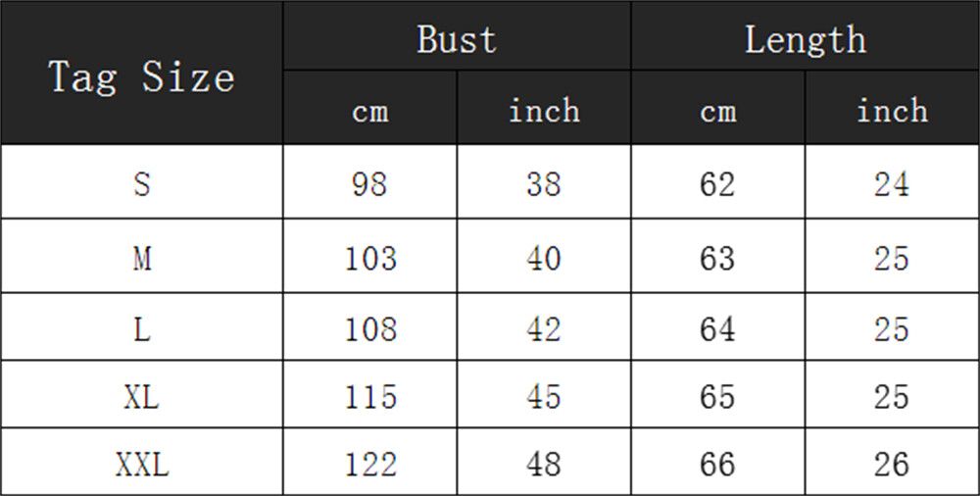This screenshot has width=980, height=496.
Task: Click the Tag Size header cell
Action: click(x=142, y=73)
